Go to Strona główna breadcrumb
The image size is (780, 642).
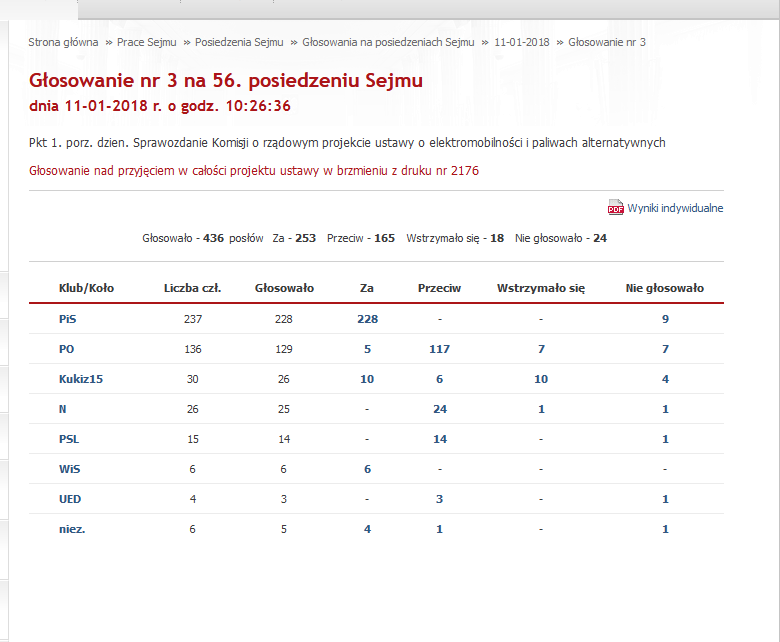coord(63,42)
